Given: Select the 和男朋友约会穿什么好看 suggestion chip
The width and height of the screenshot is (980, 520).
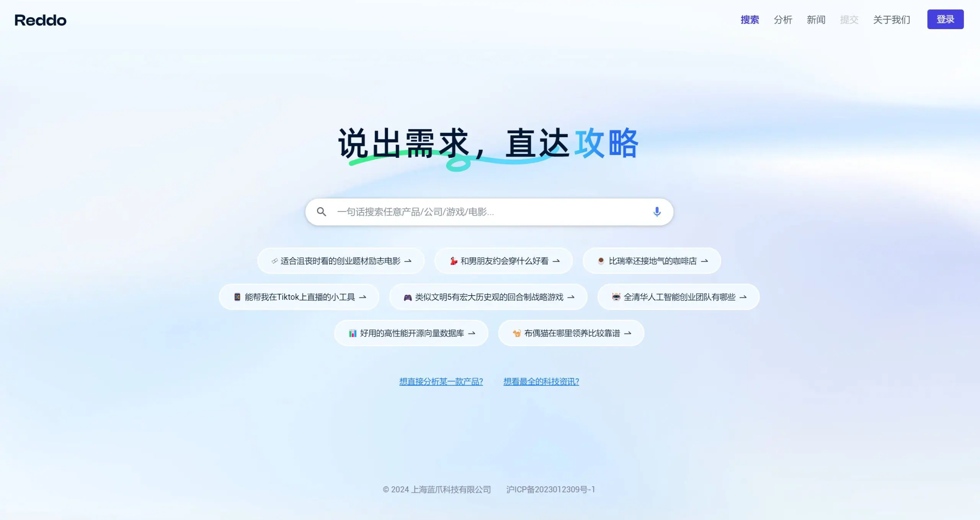Looking at the screenshot, I should point(504,260).
